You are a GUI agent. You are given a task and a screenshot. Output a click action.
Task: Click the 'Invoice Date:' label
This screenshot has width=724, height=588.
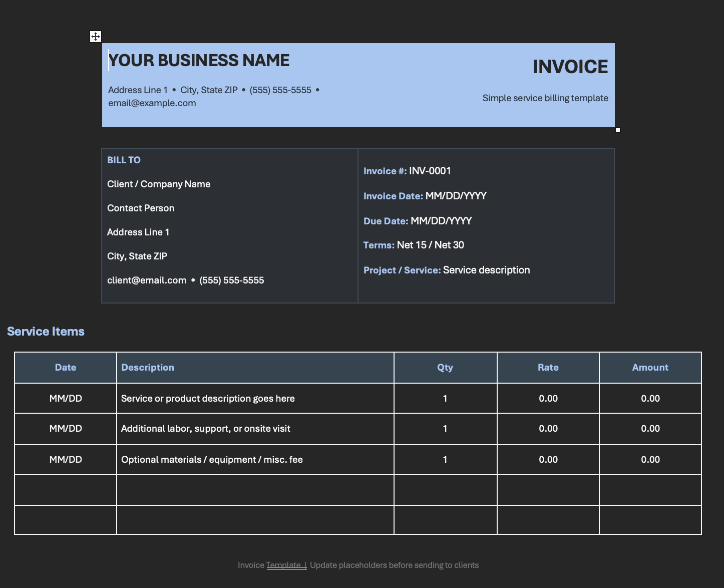coord(393,196)
